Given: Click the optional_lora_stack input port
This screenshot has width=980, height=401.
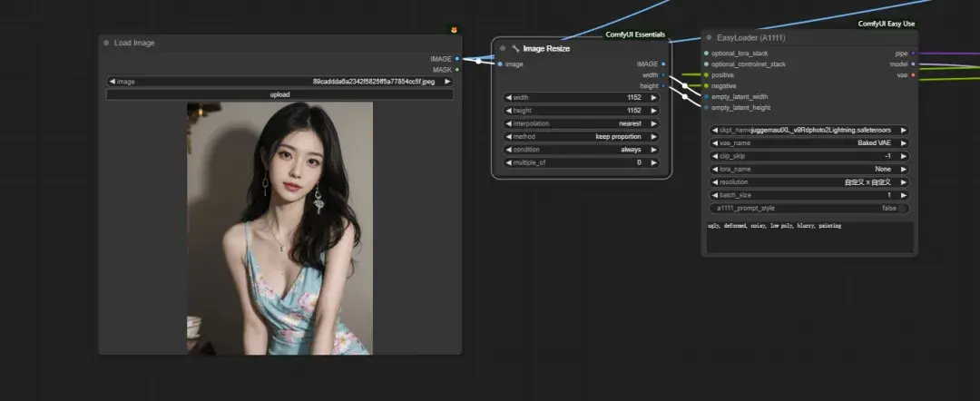Looking at the screenshot, I should tap(706, 54).
